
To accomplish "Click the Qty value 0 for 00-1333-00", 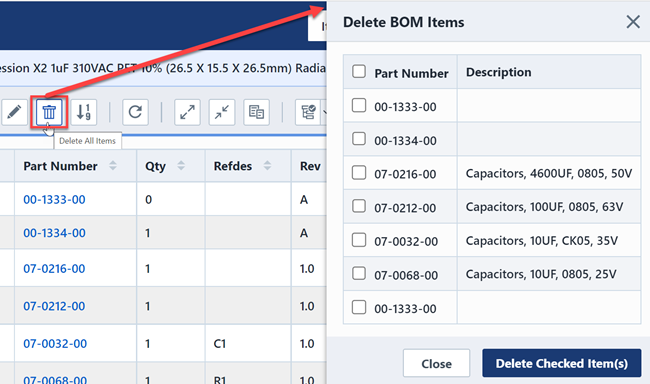I will point(148,199).
